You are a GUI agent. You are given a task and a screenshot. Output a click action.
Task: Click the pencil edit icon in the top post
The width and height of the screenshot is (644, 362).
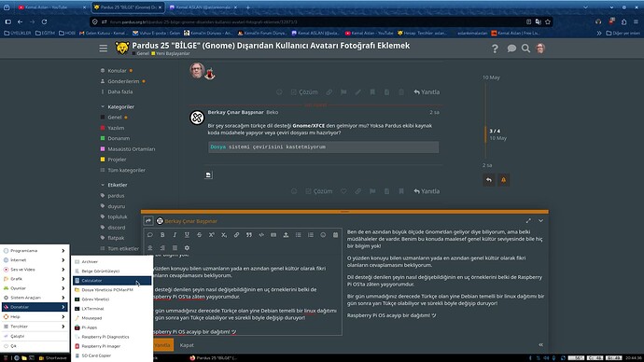tap(358, 92)
